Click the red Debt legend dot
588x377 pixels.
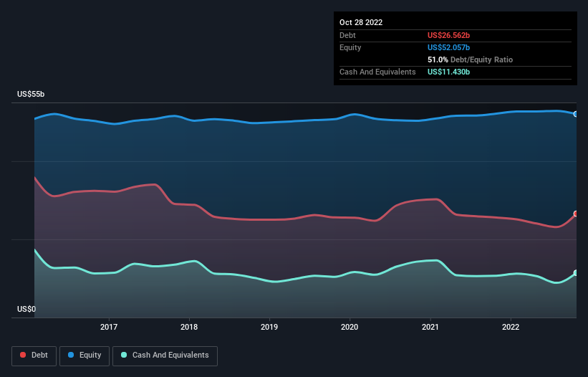(x=23, y=355)
